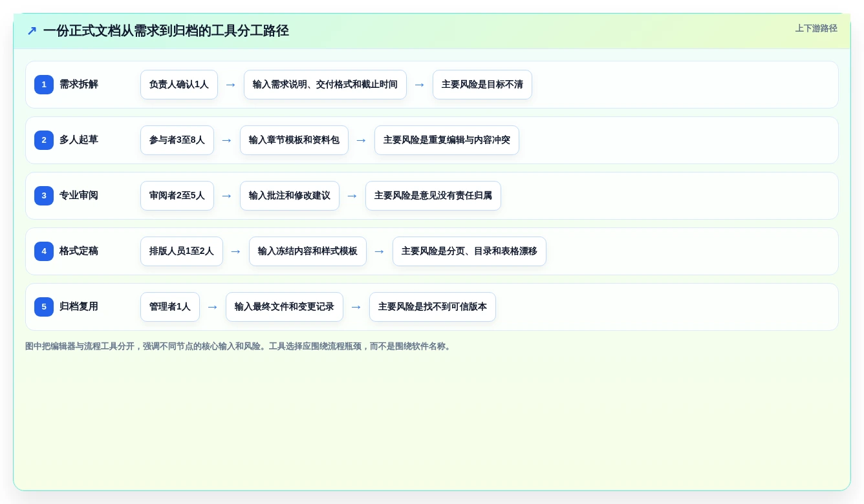864x504 pixels.
Task: Click the 需求拆解 step label
Action: [79, 85]
